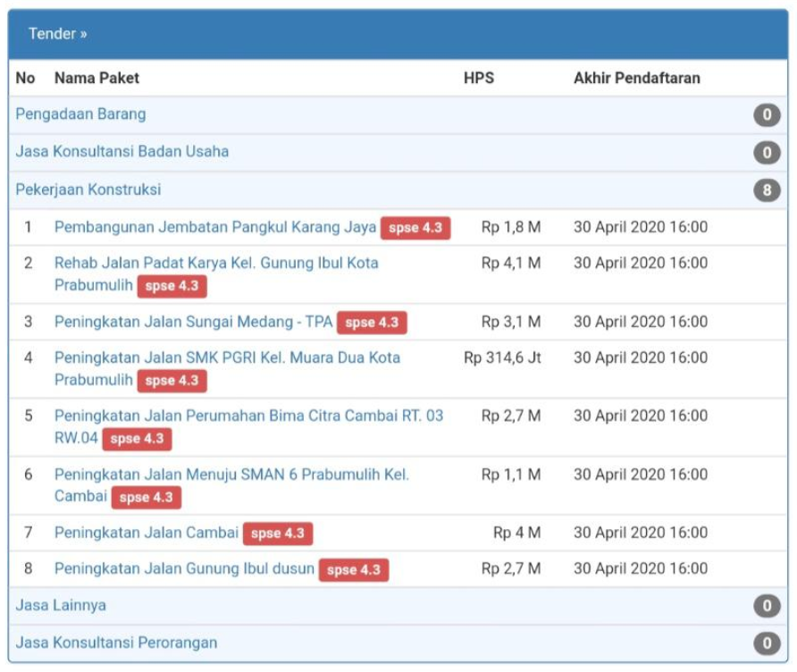Viewport: 797px width, 672px height.
Task: Open Peningkatan Jalan Gunung Ibul dusun tender
Action: tap(184, 568)
